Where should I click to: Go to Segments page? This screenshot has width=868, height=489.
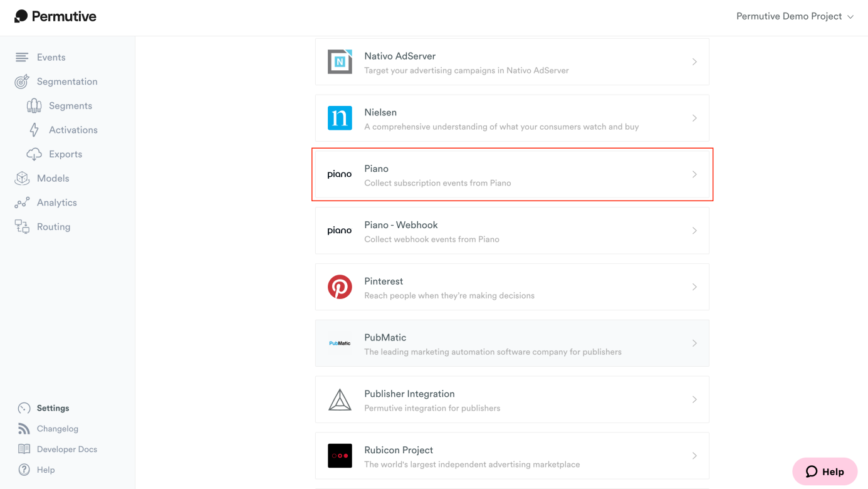(x=70, y=106)
